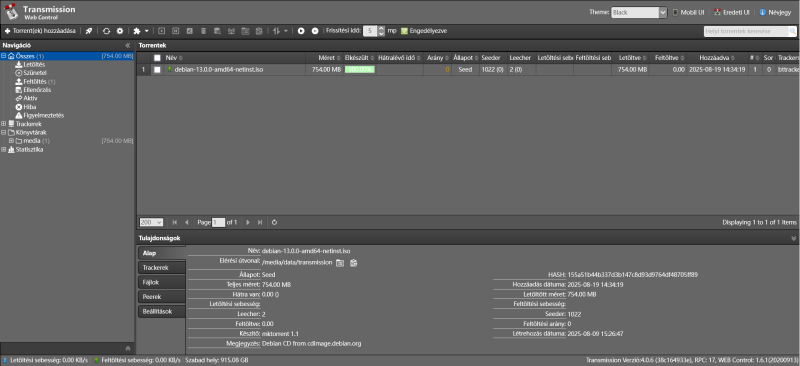Viewport: 800px width, 366px height.
Task: Click Torrent(ek) hozzáadása button
Action: [x=40, y=31]
